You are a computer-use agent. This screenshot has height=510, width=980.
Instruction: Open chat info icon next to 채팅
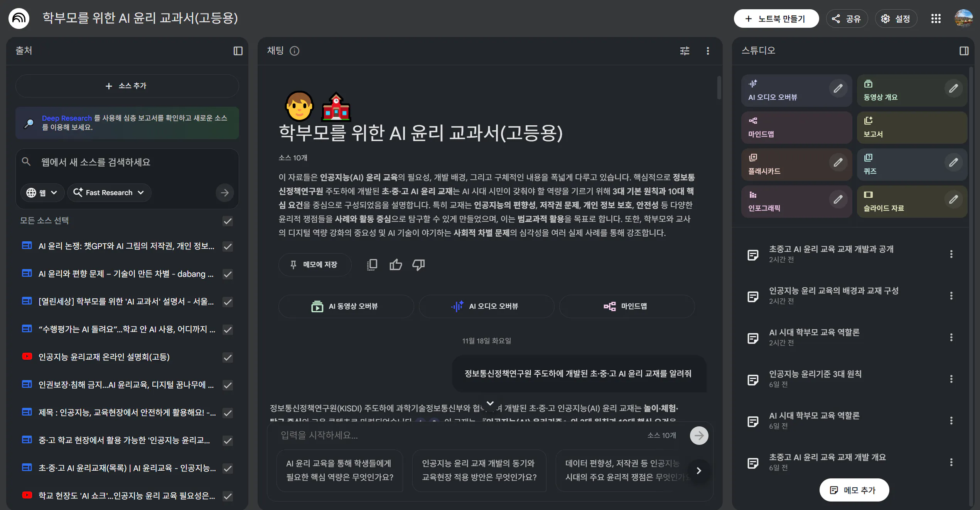pyautogui.click(x=295, y=51)
